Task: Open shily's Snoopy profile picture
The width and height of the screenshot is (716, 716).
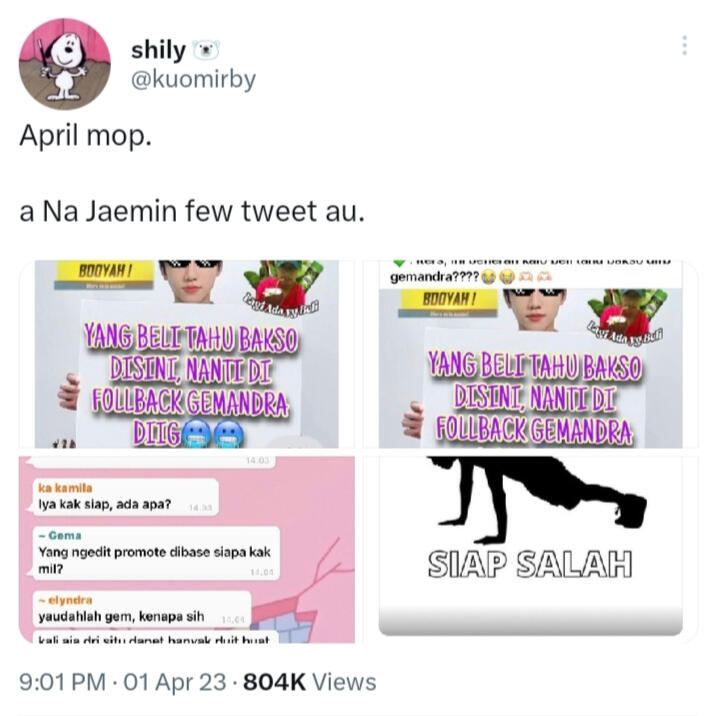Action: pyautogui.click(x=64, y=64)
